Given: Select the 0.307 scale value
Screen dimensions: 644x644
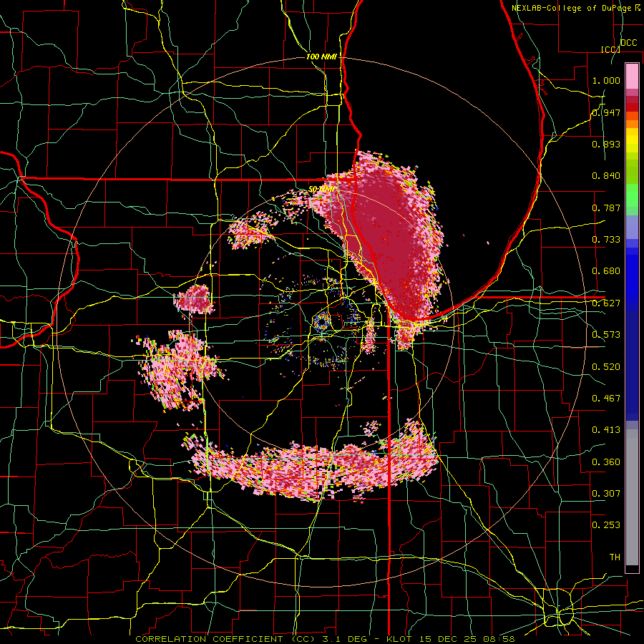Looking at the screenshot, I should [x=606, y=494].
